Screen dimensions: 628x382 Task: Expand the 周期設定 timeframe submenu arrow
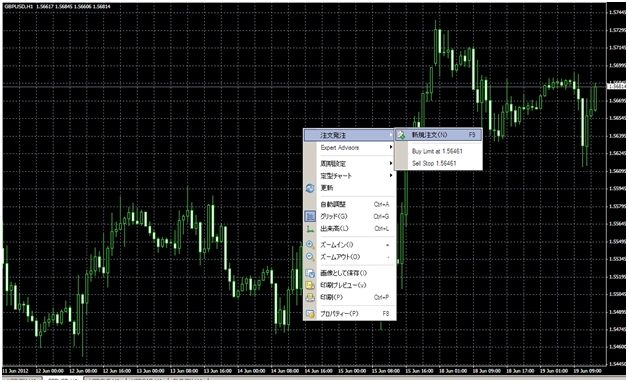(390, 163)
